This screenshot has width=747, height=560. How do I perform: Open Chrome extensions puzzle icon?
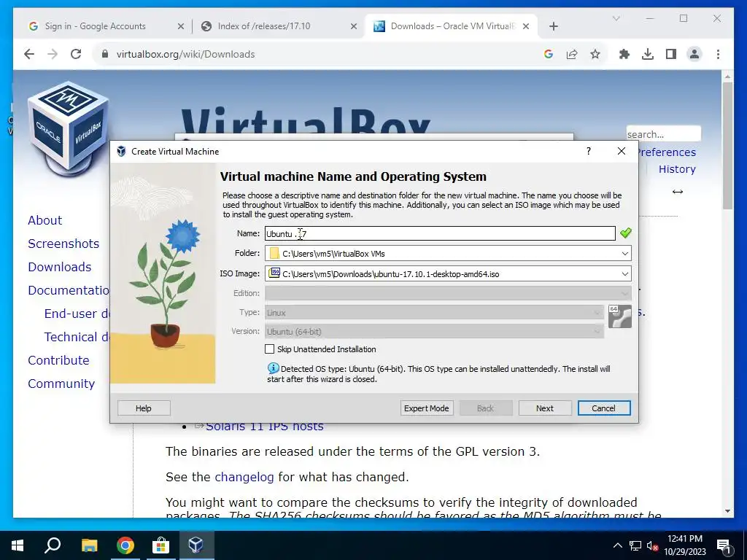point(624,54)
